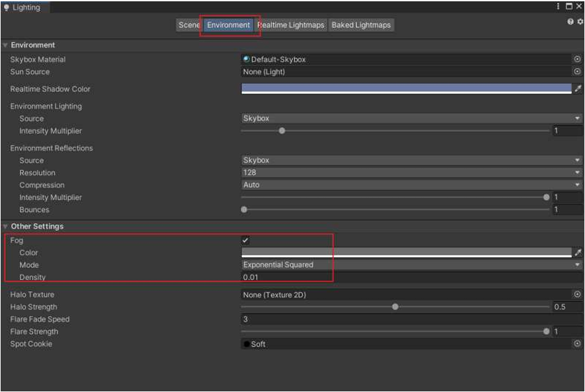Click the Halo Texture None field
585x392 pixels.
[x=407, y=294]
